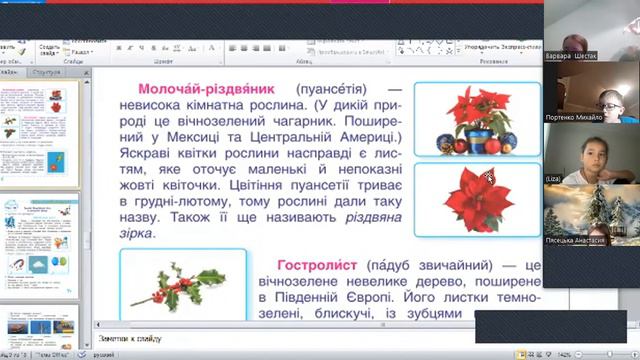Image resolution: width=640 pixels, height=360 pixels.
Task: Click the Underline formatting button
Action: [142, 48]
